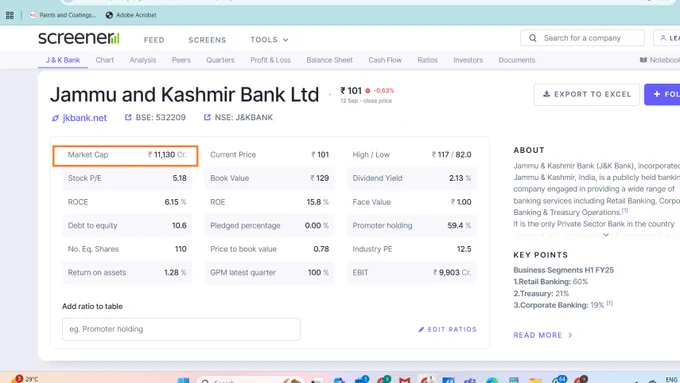
Task: Click the Screener logo
Action: tap(78, 38)
